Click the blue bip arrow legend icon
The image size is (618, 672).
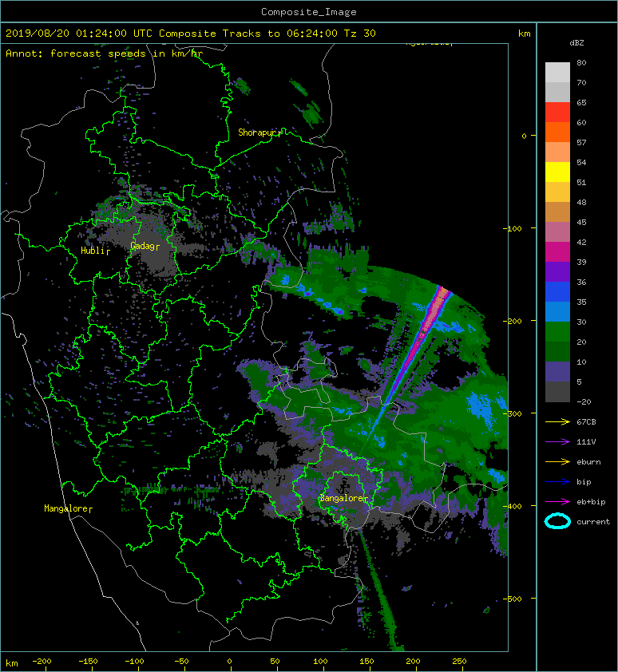tap(557, 482)
